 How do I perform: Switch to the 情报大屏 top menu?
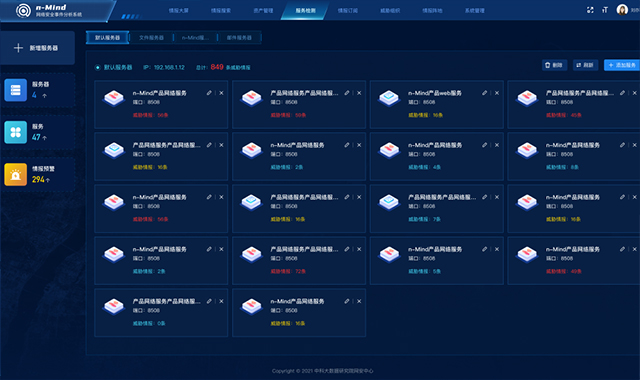(178, 11)
